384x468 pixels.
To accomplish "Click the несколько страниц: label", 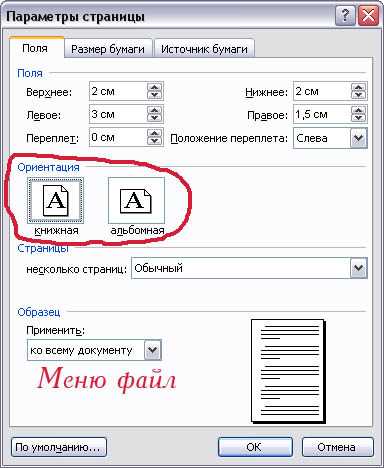I will [77, 269].
